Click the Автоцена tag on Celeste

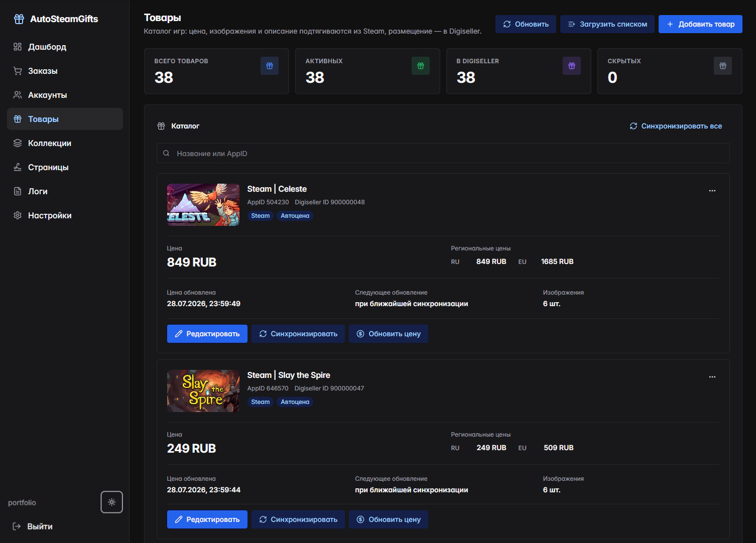295,216
